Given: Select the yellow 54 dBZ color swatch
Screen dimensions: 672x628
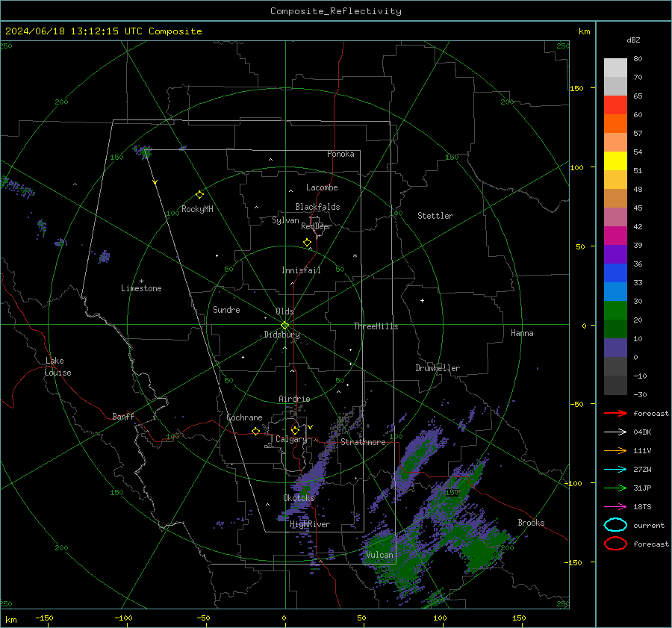Looking at the screenshot, I should pyautogui.click(x=615, y=161).
